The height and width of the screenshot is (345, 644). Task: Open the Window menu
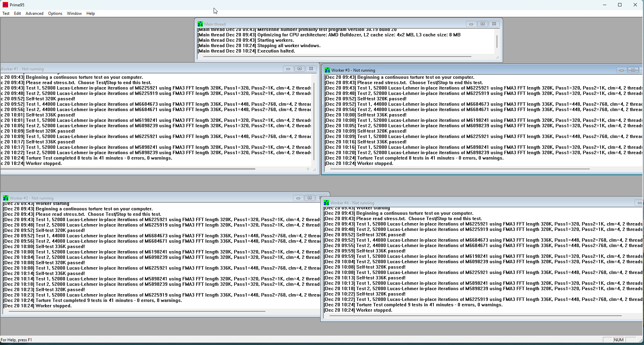pos(74,13)
